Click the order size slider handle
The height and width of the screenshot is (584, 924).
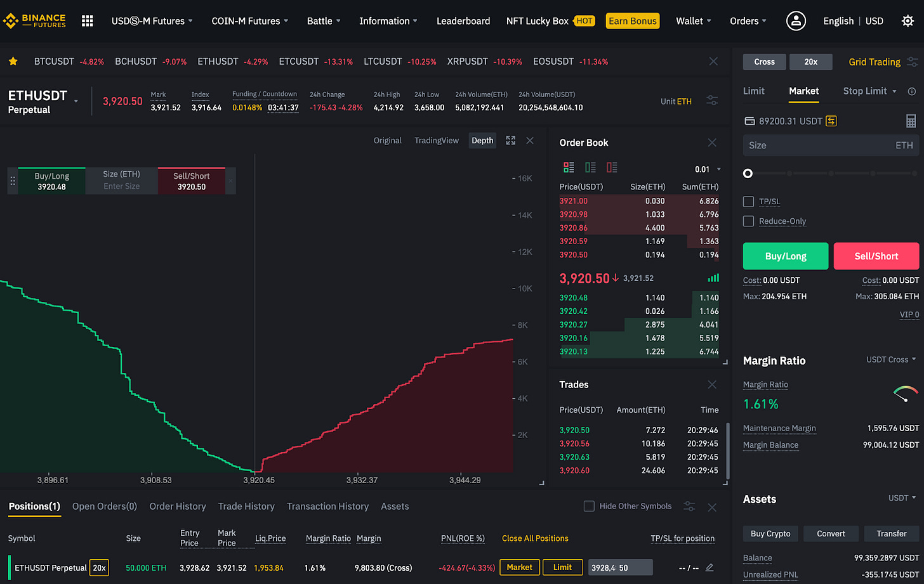[x=748, y=173]
